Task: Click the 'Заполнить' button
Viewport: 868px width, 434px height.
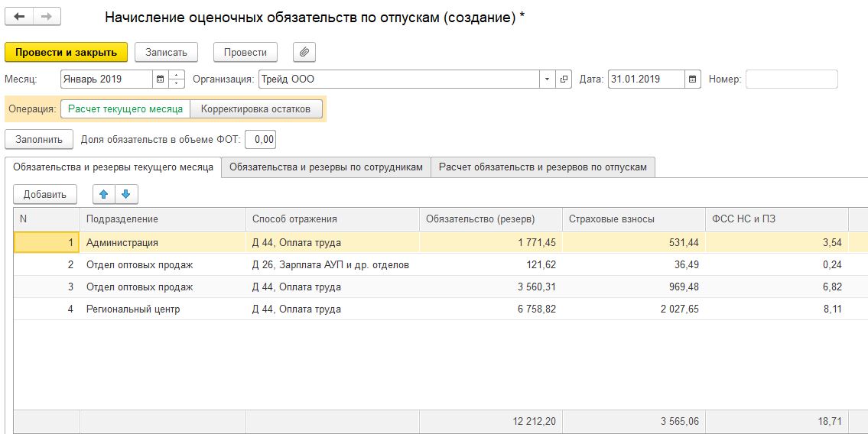Action: [x=39, y=139]
